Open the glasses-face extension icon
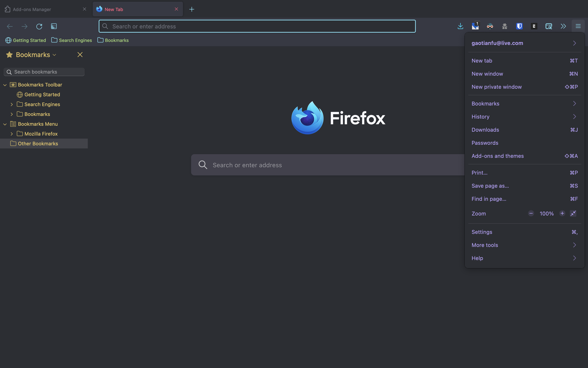 pyautogui.click(x=490, y=26)
